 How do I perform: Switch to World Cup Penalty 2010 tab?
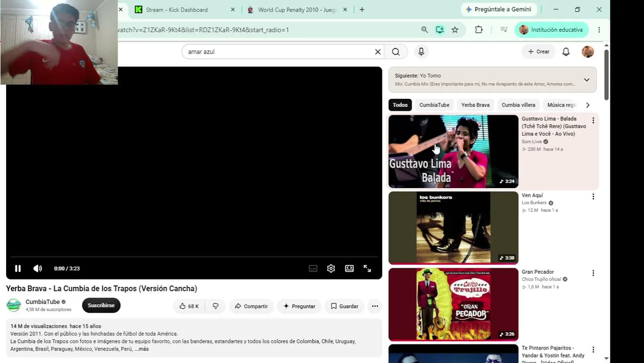tap(296, 10)
